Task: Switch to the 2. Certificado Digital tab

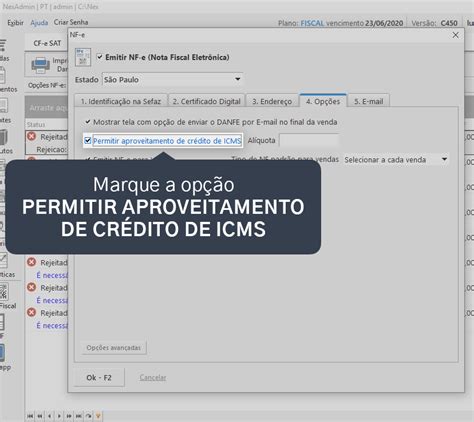Action: pos(206,101)
